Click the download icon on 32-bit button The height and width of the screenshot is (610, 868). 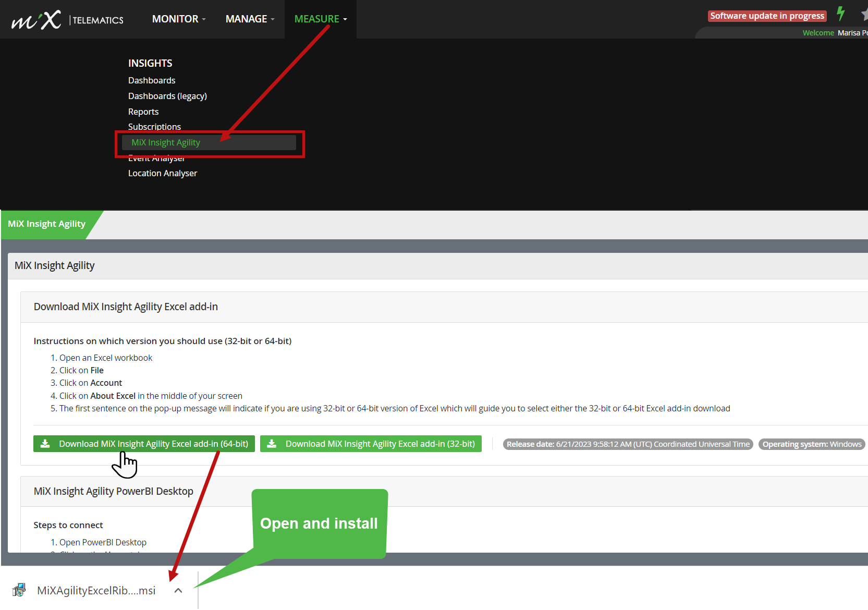(x=272, y=444)
